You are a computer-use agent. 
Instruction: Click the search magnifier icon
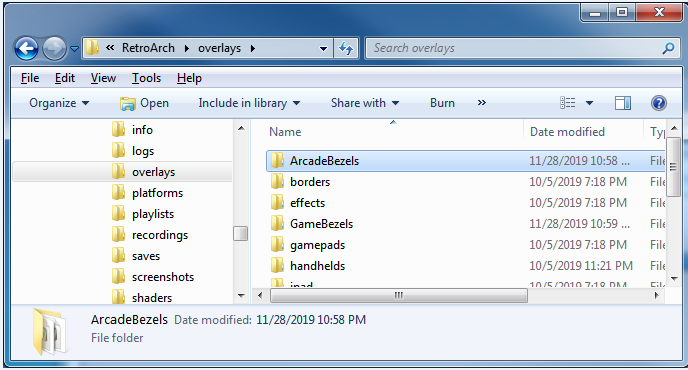pyautogui.click(x=668, y=48)
